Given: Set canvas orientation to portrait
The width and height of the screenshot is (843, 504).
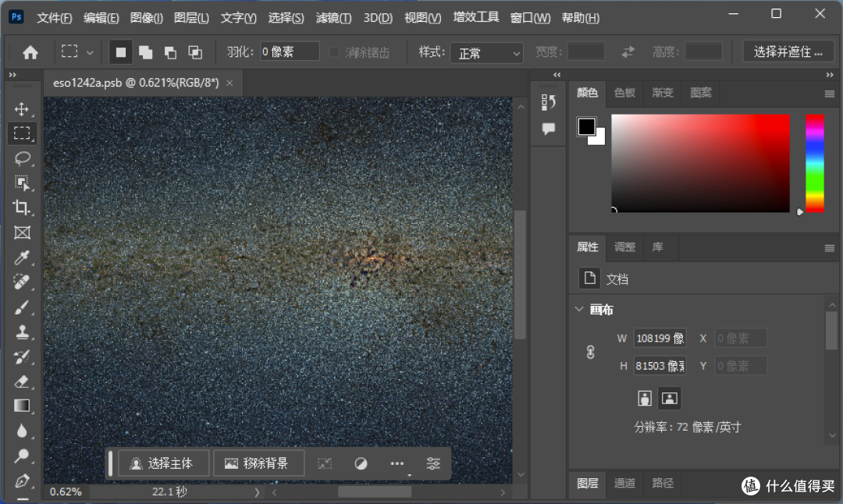Looking at the screenshot, I should (644, 398).
